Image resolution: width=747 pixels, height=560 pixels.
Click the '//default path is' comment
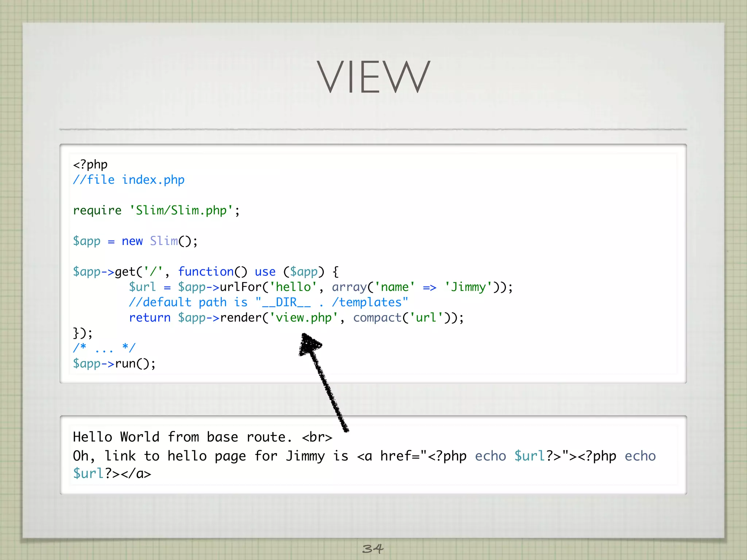(268, 302)
